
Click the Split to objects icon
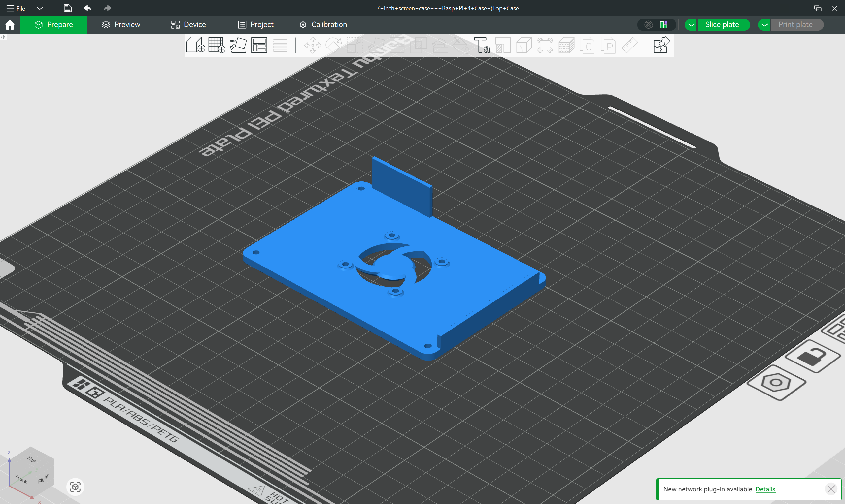[588, 45]
